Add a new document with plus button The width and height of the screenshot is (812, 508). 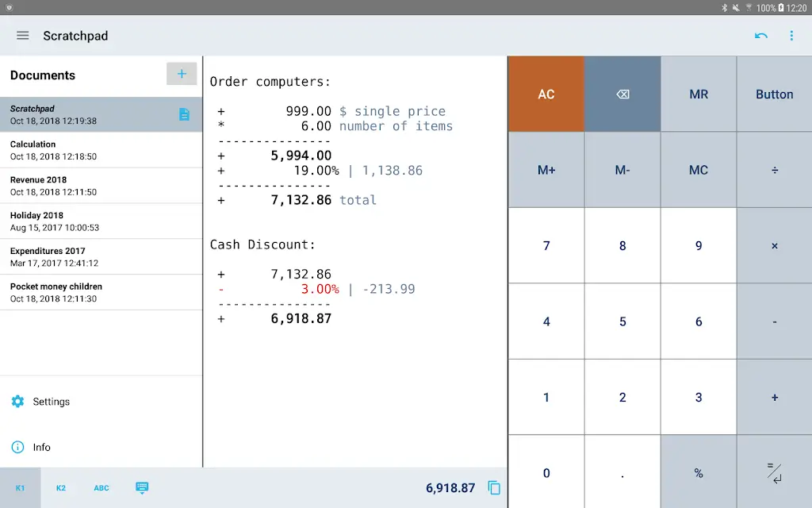coord(182,74)
